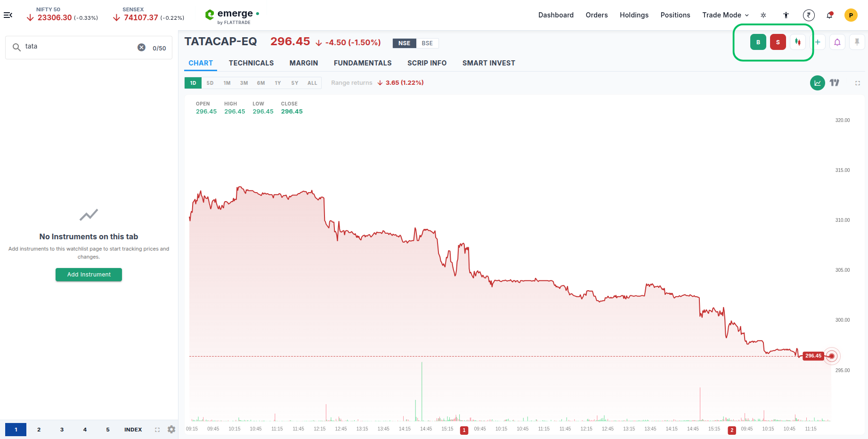868x439 pixels.
Task: Select the 1Y range
Action: 278,83
